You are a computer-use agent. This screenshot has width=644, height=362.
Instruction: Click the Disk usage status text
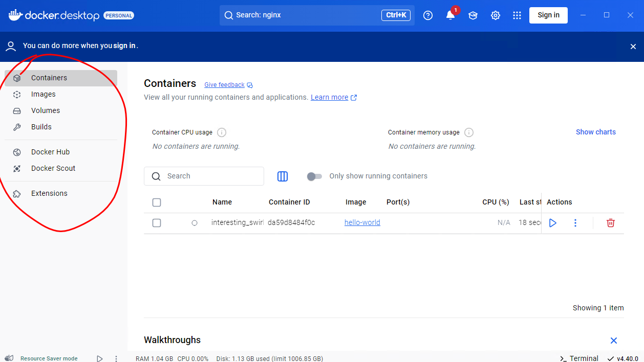pos(269,358)
